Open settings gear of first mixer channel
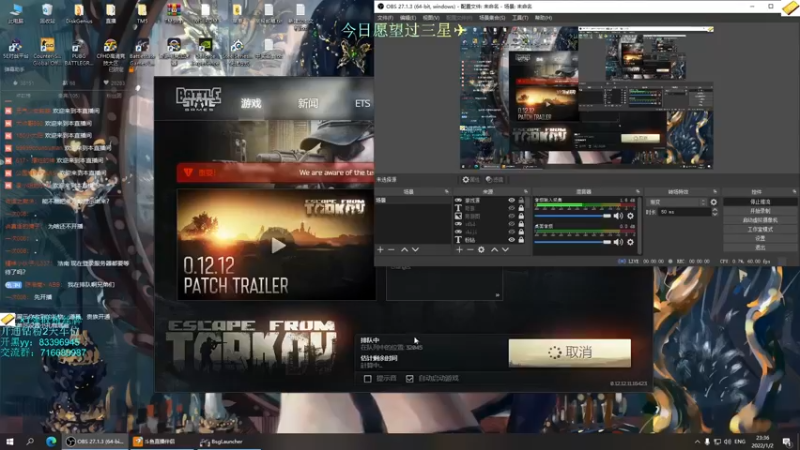 631,216
